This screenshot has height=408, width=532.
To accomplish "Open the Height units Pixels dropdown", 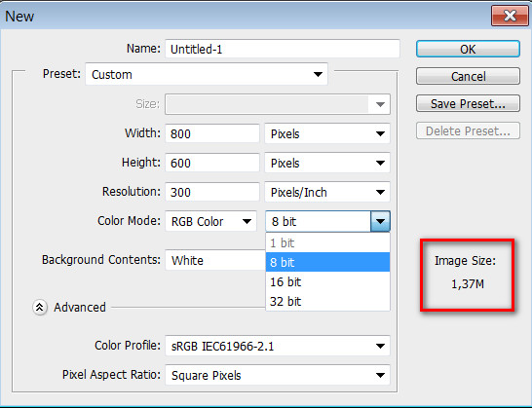I will click(x=327, y=163).
